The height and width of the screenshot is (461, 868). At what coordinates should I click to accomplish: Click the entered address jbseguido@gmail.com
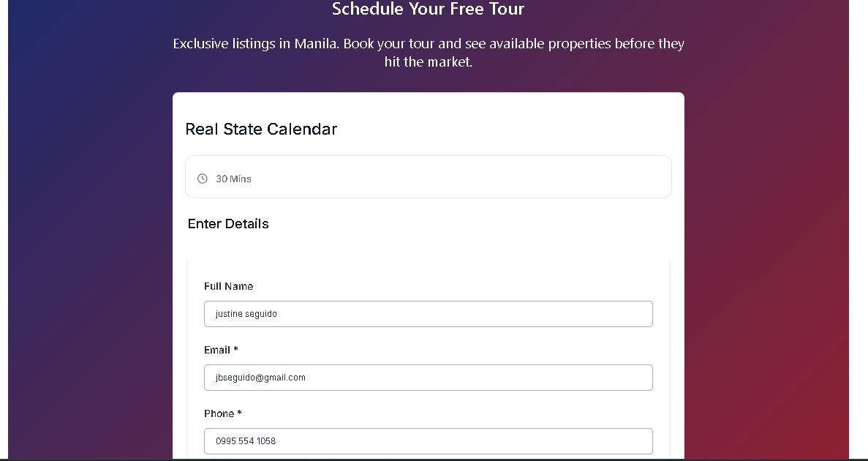click(x=260, y=378)
